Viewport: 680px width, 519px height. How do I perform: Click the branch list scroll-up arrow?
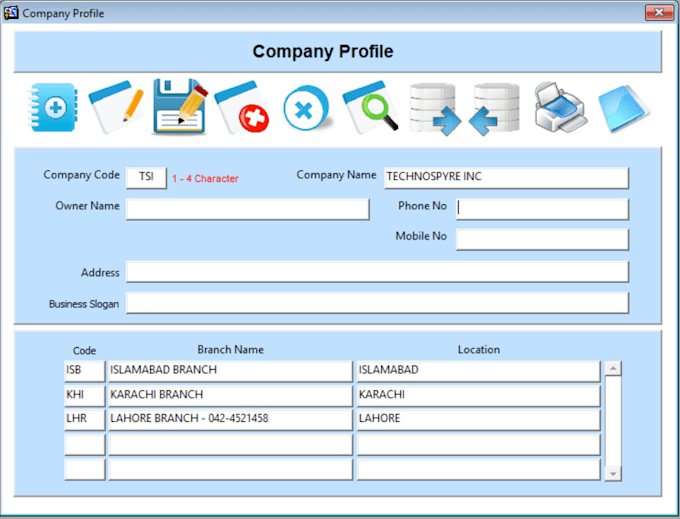pyautogui.click(x=613, y=369)
